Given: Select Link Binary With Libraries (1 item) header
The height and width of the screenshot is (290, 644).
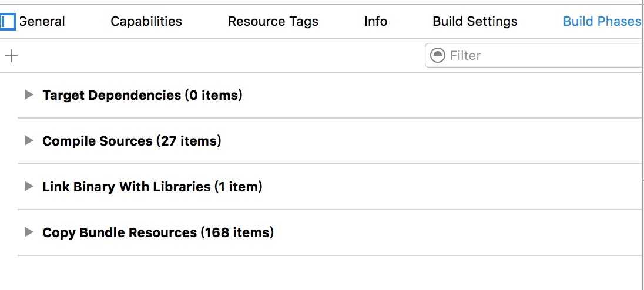Looking at the screenshot, I should [x=152, y=187].
